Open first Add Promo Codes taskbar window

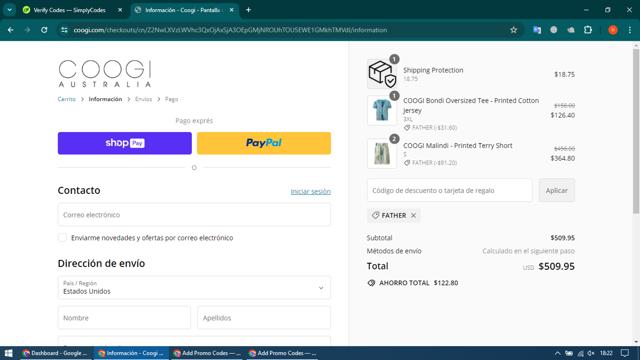pos(207,353)
